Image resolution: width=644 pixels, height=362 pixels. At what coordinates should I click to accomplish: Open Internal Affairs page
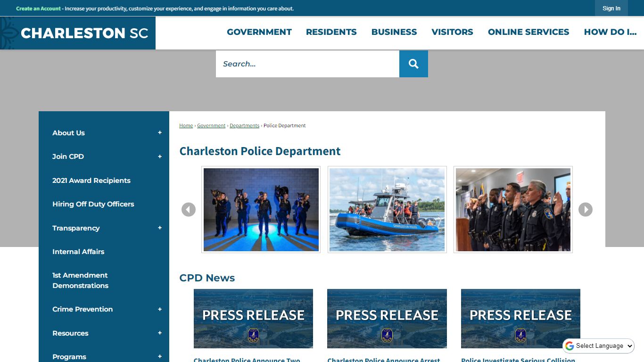pyautogui.click(x=78, y=252)
